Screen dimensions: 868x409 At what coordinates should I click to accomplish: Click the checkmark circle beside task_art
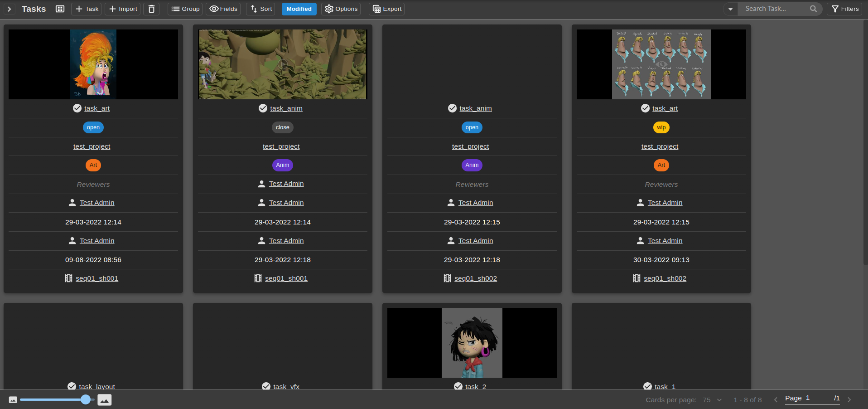[x=76, y=108]
